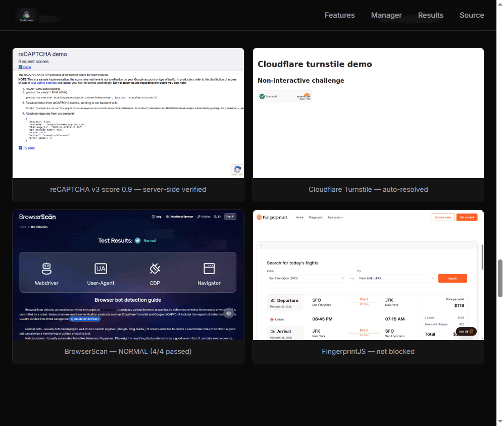Click the Navigator window icon

click(x=209, y=269)
